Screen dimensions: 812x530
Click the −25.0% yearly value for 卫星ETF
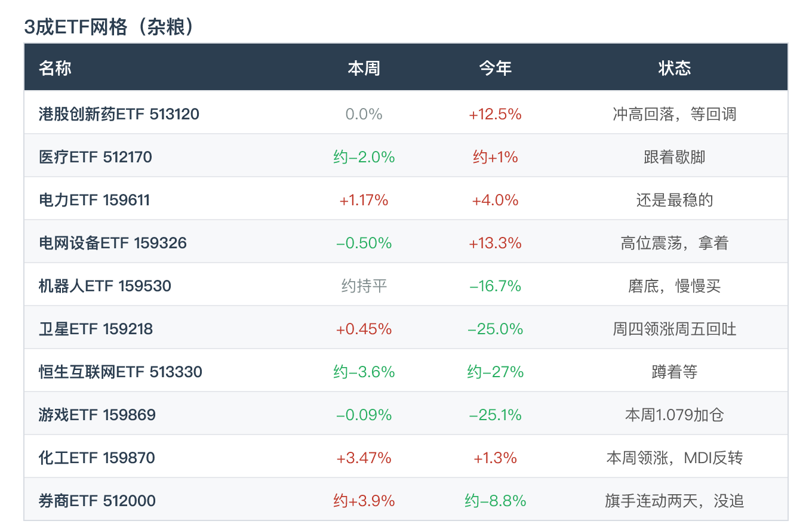click(x=495, y=329)
